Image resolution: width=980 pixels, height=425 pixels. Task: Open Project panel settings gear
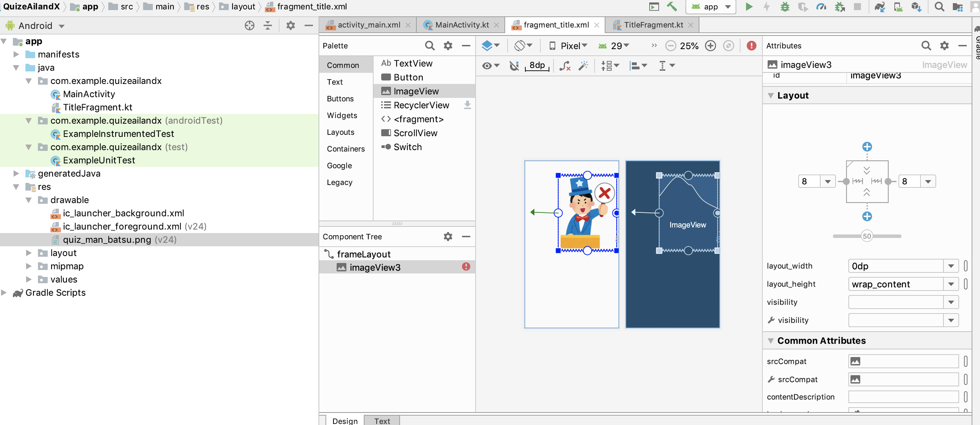[290, 25]
